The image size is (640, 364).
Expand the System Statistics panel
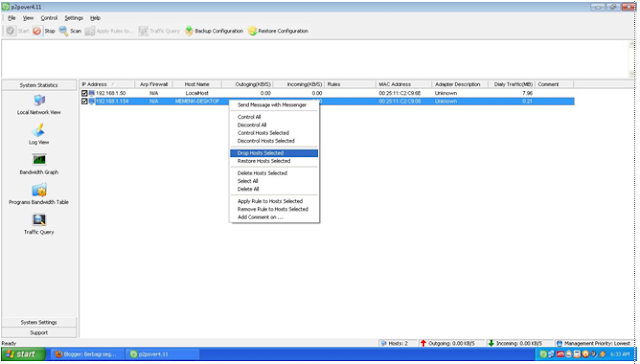click(39, 85)
